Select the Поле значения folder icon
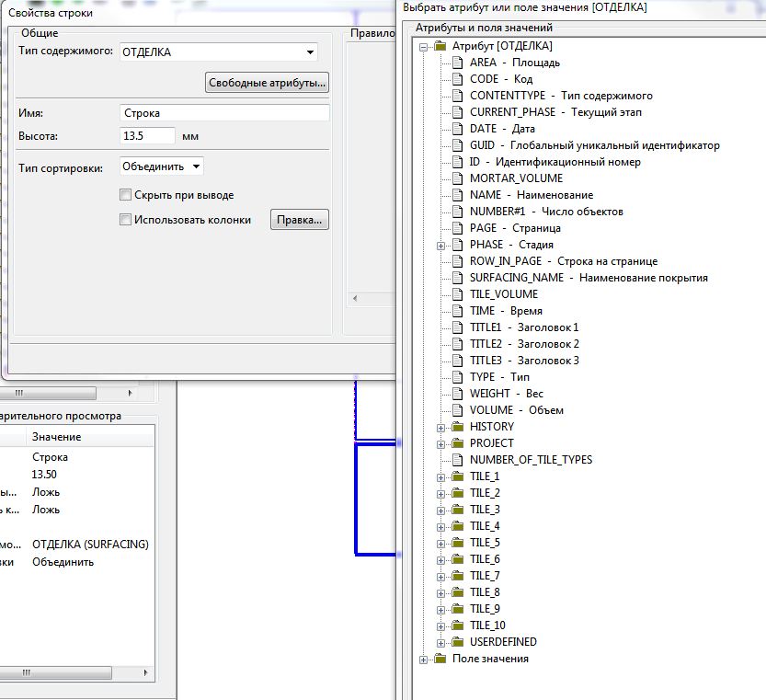 [x=440, y=659]
